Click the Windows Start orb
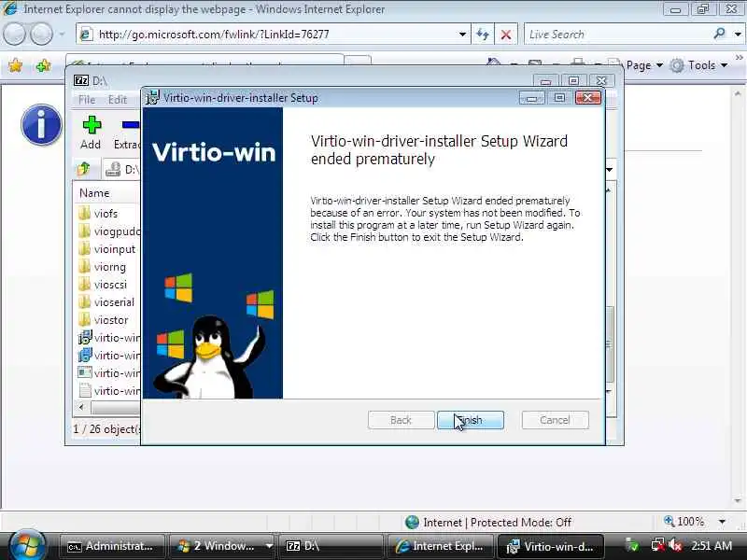 pos(27,545)
